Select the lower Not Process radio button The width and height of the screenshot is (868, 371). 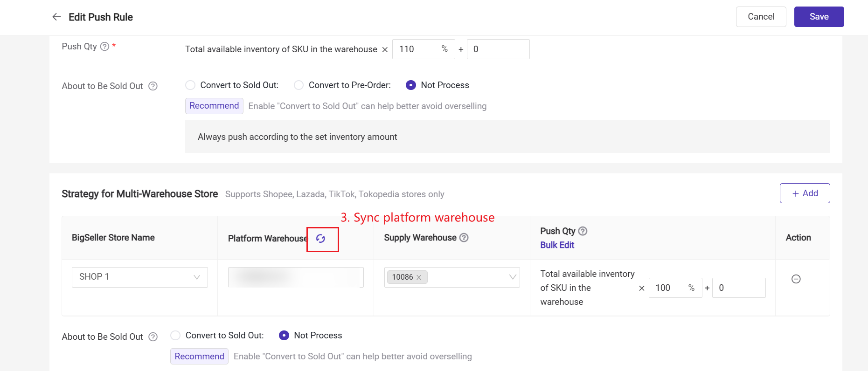click(284, 336)
